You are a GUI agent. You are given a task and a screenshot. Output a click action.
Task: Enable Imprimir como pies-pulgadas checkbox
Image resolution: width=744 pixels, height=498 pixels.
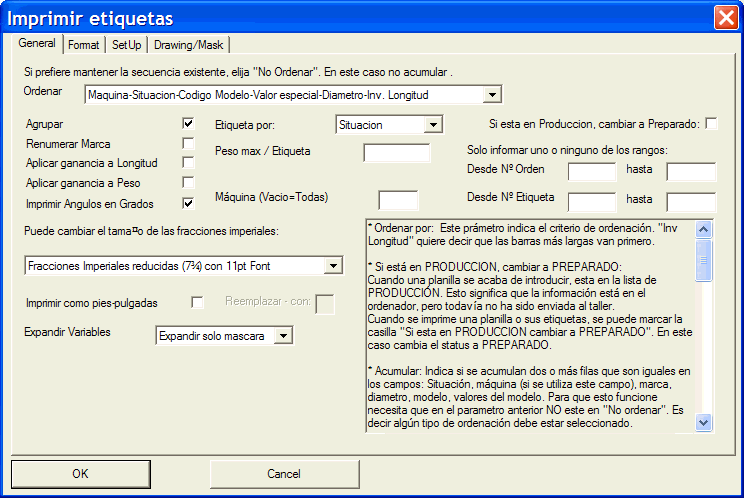[x=197, y=302]
